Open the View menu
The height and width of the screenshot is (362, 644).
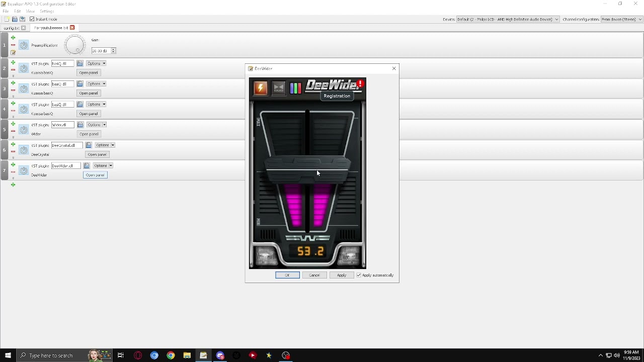[x=30, y=11]
